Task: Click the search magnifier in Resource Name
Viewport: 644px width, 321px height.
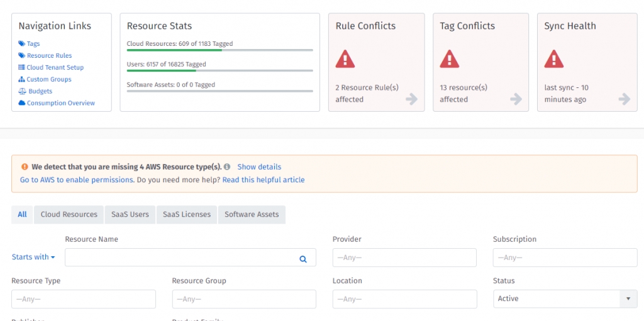Action: click(303, 258)
